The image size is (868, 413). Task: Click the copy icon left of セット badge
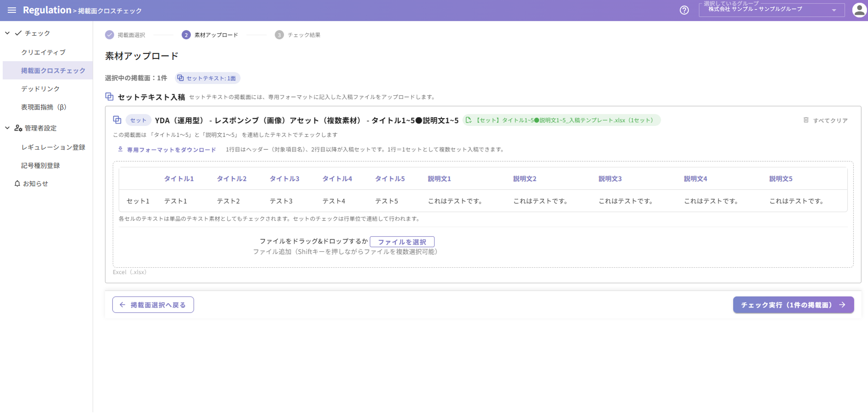tap(117, 120)
